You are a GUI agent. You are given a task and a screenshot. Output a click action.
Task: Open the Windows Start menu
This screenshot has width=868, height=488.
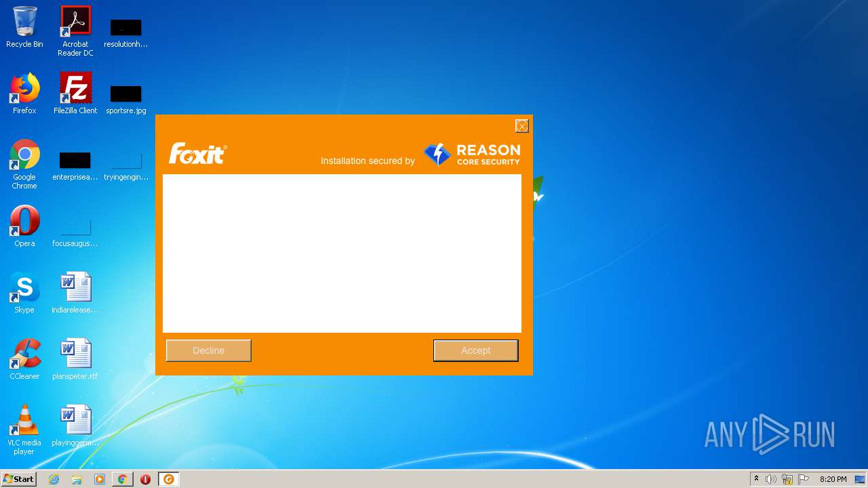(19, 479)
